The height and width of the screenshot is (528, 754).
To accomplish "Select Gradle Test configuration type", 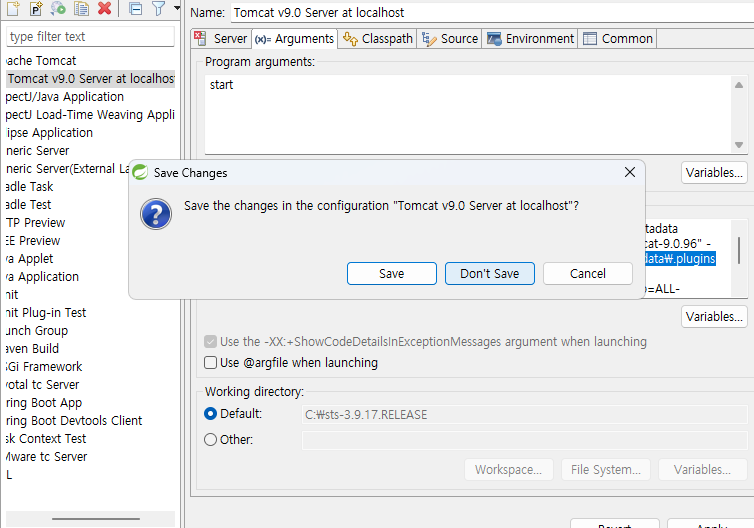I will click(x=28, y=204).
